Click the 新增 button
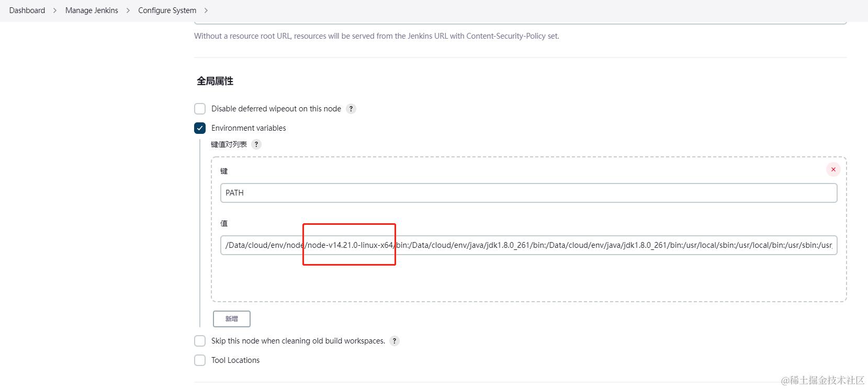868x389 pixels. 232,319
